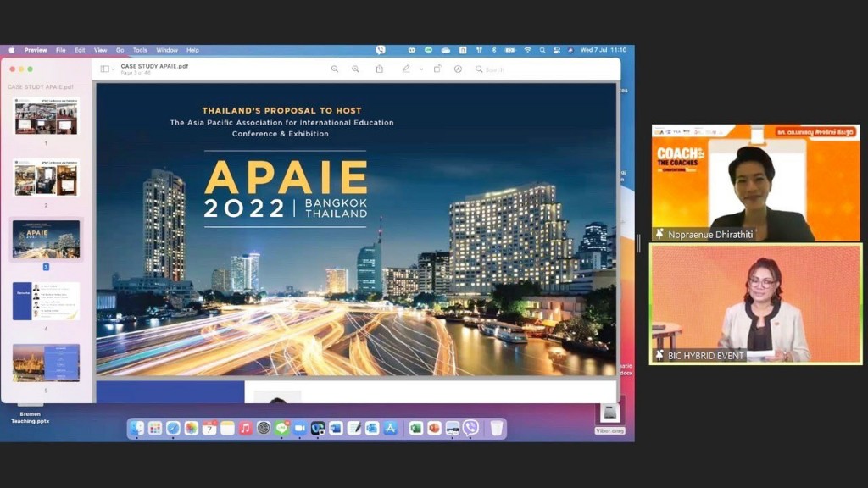
Task: Activate Siri from the menu bar
Action: [x=570, y=50]
